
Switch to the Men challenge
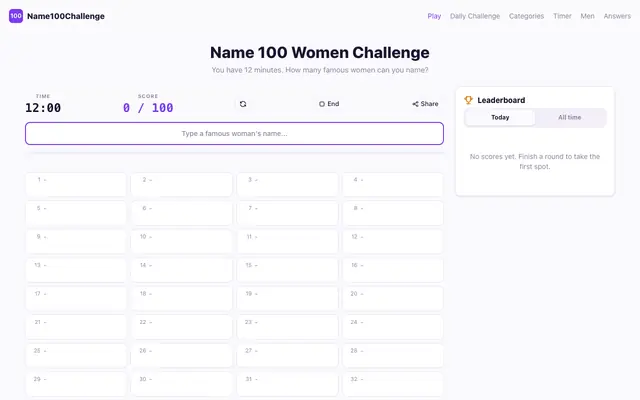587,16
